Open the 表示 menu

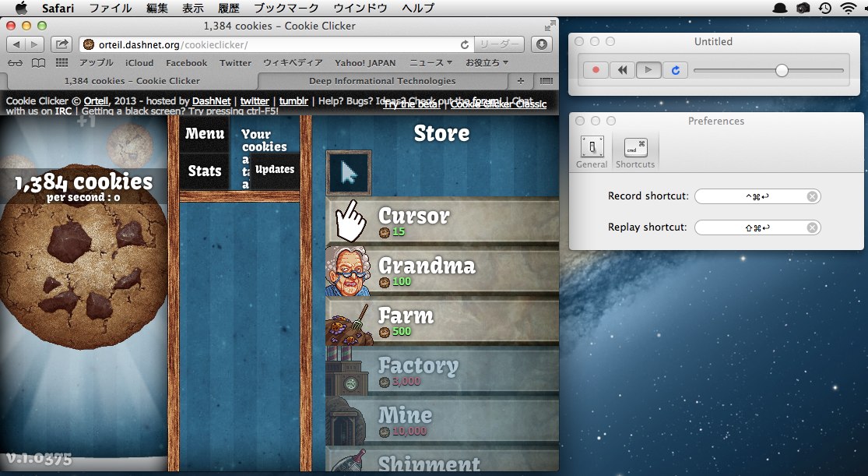click(192, 8)
